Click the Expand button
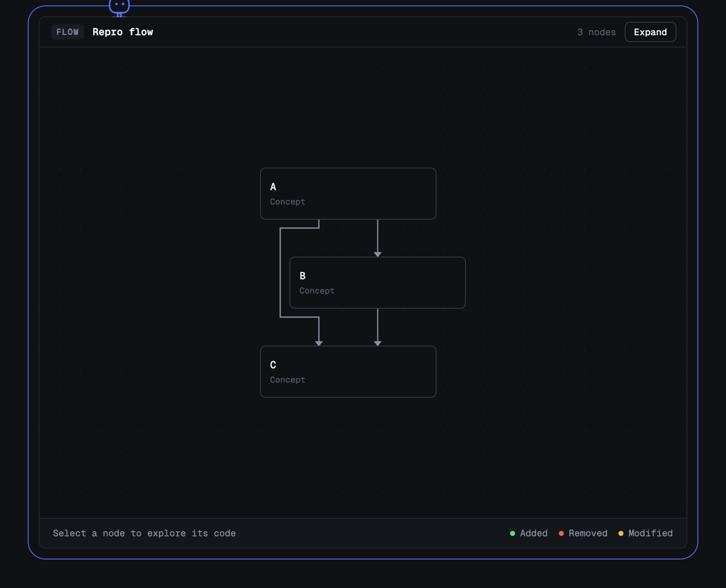726x588 pixels. tap(650, 32)
